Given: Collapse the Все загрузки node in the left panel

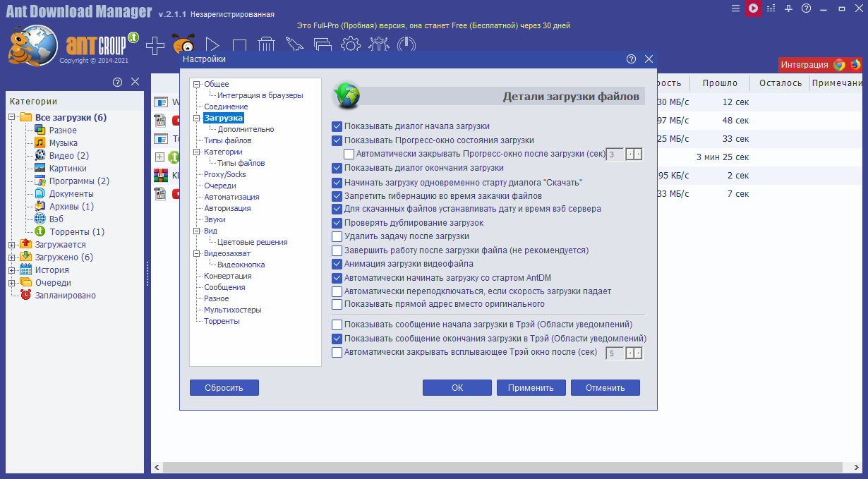Looking at the screenshot, I should (12, 117).
